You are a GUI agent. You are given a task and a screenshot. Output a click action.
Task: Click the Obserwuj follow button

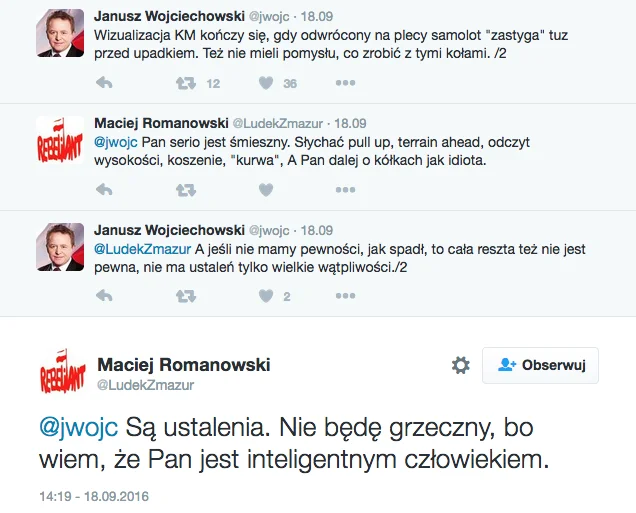(x=540, y=365)
